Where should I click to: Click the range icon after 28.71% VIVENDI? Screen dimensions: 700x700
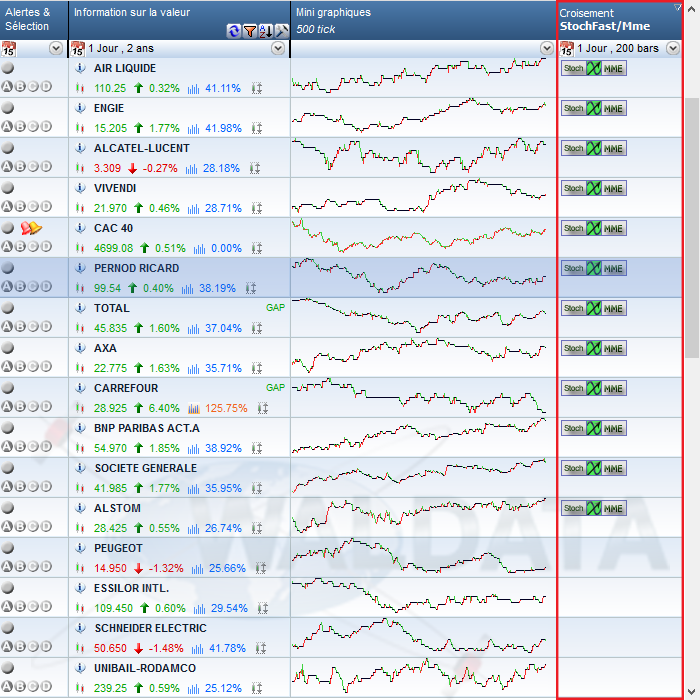point(257,208)
